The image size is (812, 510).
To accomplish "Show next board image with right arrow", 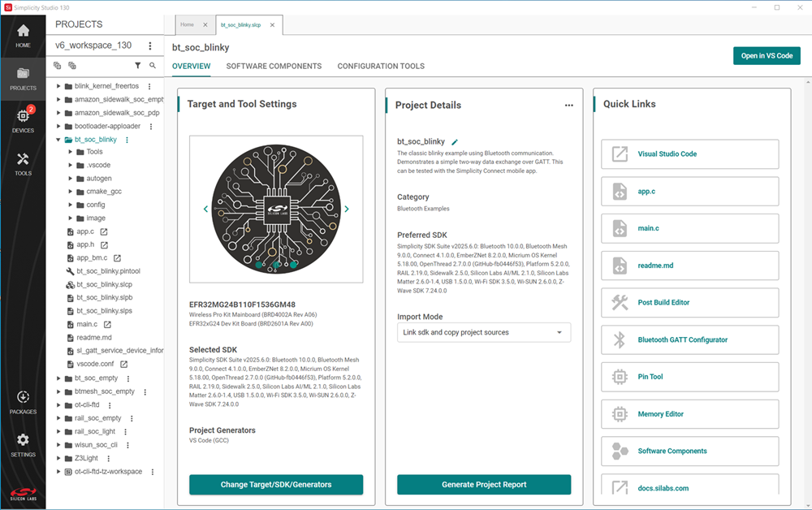I will click(347, 209).
